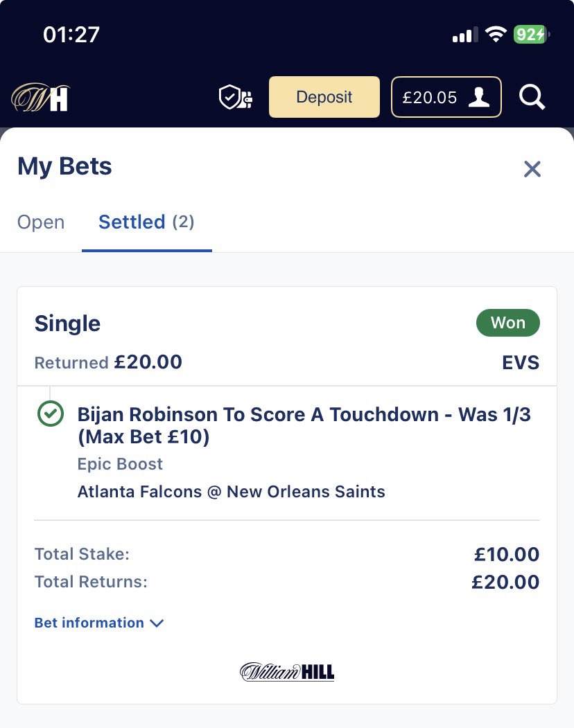Check the battery indicator in status bar

[531, 35]
